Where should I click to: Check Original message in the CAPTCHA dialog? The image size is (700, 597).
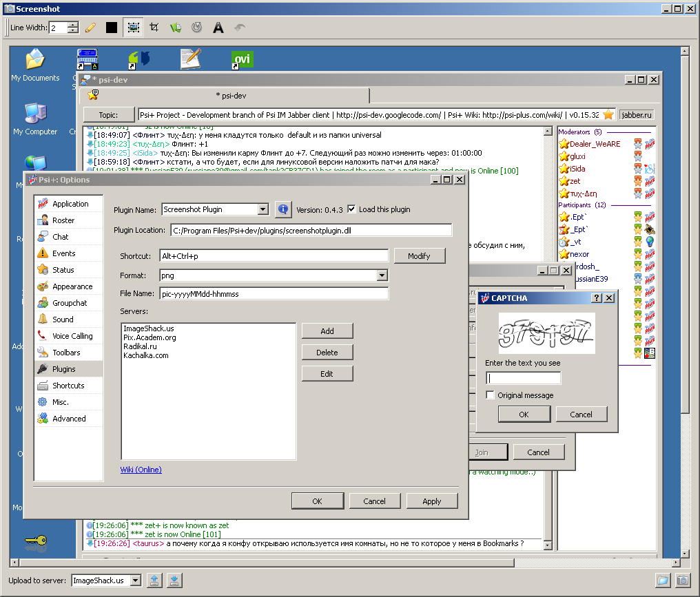(x=489, y=394)
